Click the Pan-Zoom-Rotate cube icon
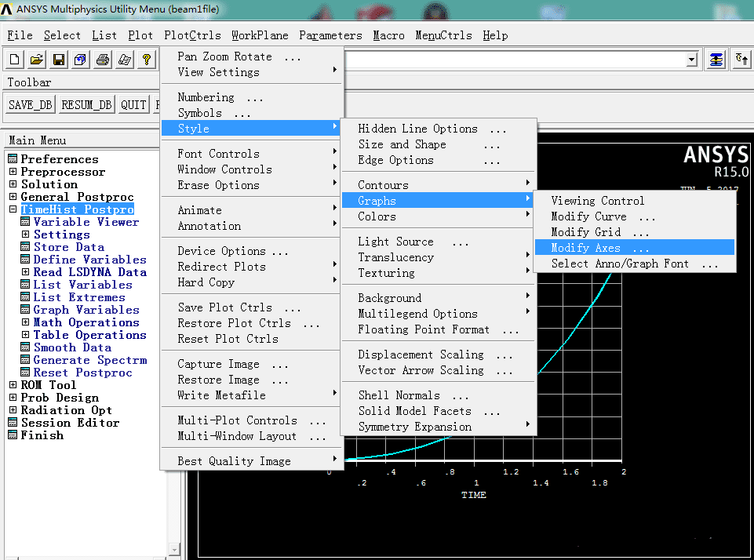 tap(81, 60)
